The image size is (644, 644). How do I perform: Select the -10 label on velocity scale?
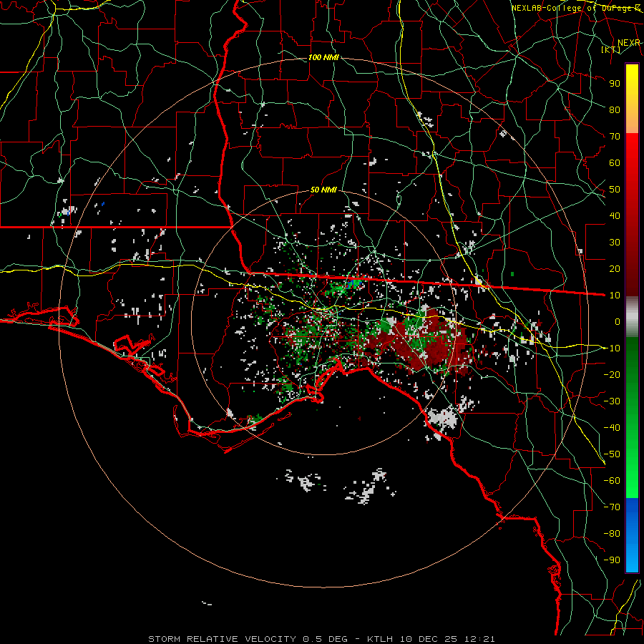(x=612, y=348)
